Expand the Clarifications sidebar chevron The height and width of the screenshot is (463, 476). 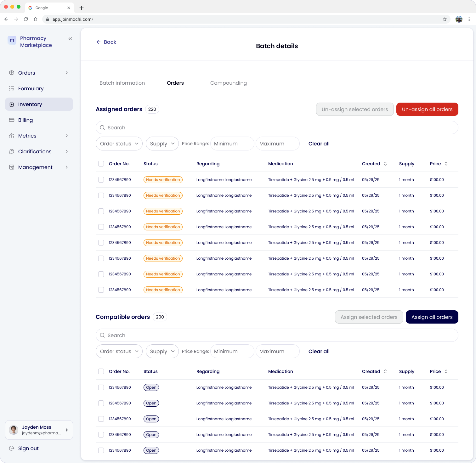click(67, 151)
